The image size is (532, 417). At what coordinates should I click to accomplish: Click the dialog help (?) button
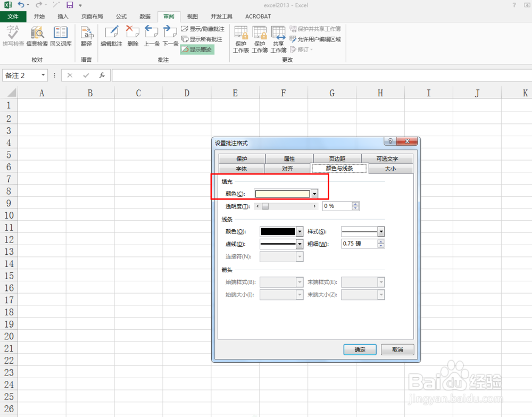pyautogui.click(x=390, y=141)
